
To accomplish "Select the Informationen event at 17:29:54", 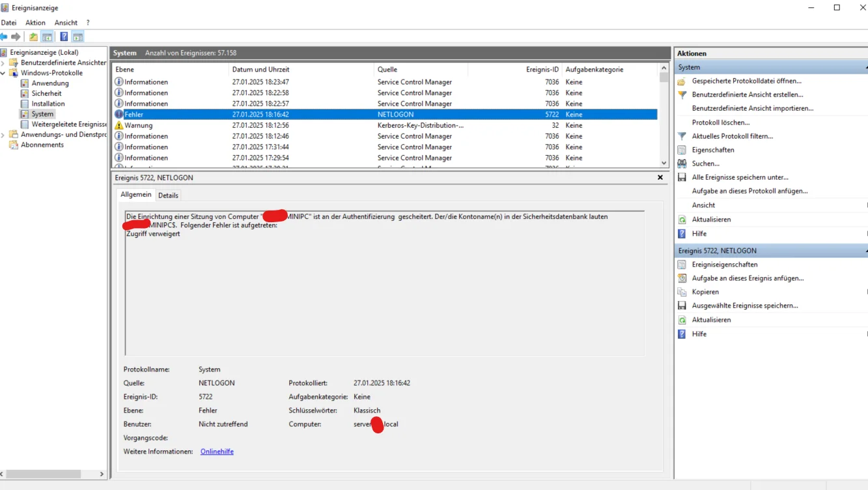I will point(385,158).
